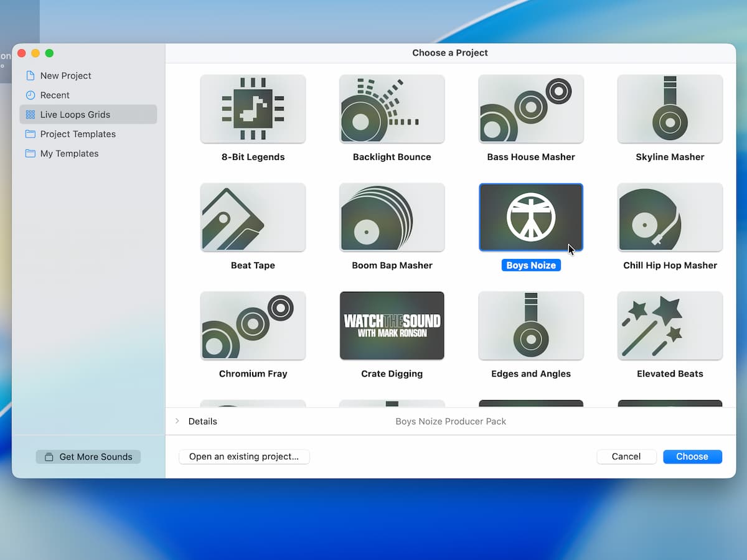Pick the Elevated Beats stars thumbnail
747x560 pixels.
click(x=670, y=325)
